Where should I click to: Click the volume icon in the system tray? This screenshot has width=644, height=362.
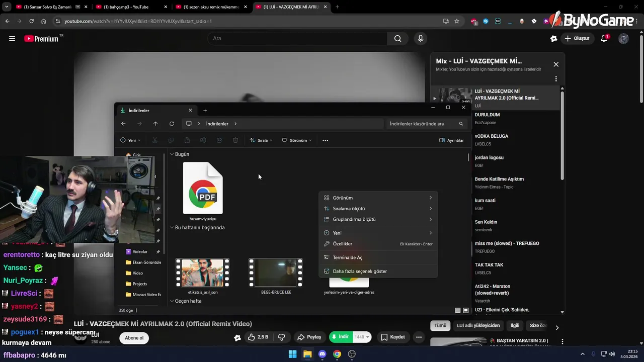click(x=612, y=354)
